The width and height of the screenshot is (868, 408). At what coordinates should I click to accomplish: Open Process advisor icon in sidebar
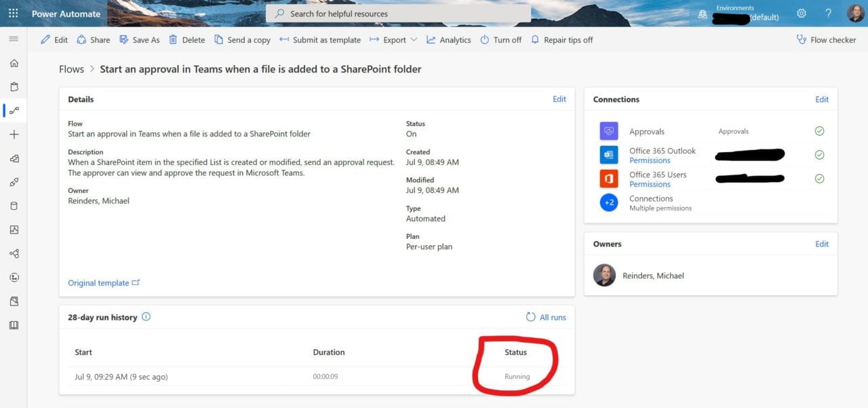click(x=14, y=277)
